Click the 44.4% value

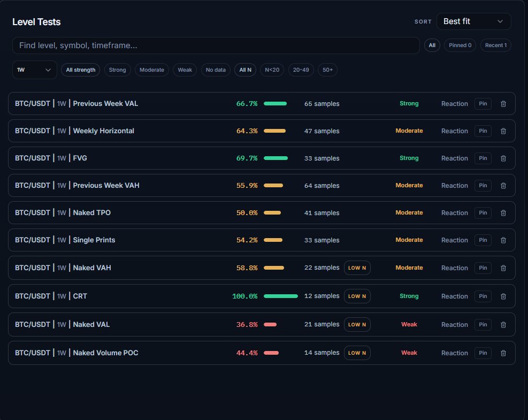(x=247, y=353)
